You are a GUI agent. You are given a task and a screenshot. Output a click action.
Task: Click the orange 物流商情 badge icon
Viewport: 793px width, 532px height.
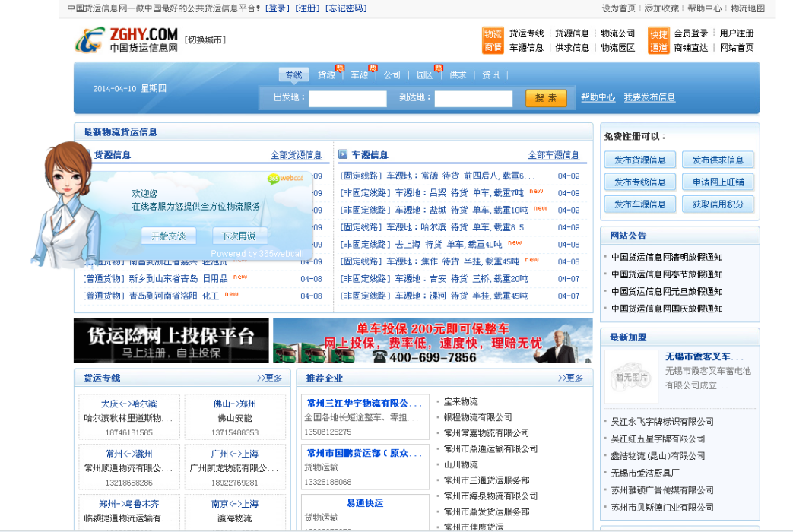click(x=493, y=40)
